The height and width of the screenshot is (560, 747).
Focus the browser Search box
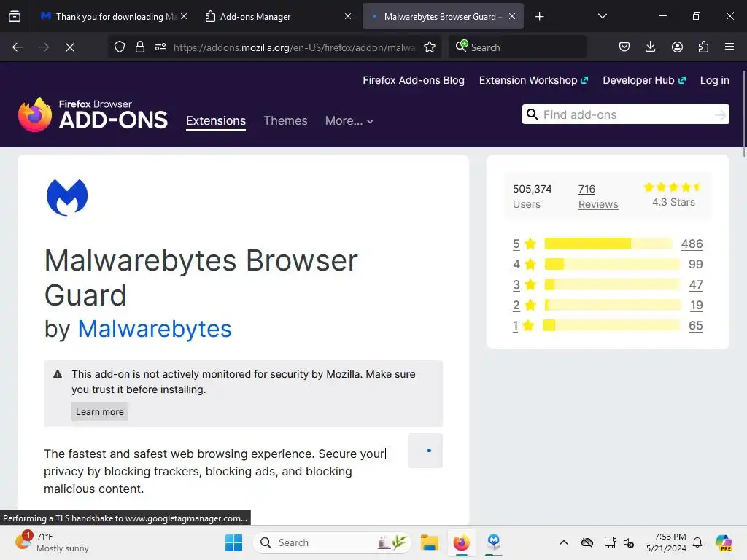click(x=517, y=47)
